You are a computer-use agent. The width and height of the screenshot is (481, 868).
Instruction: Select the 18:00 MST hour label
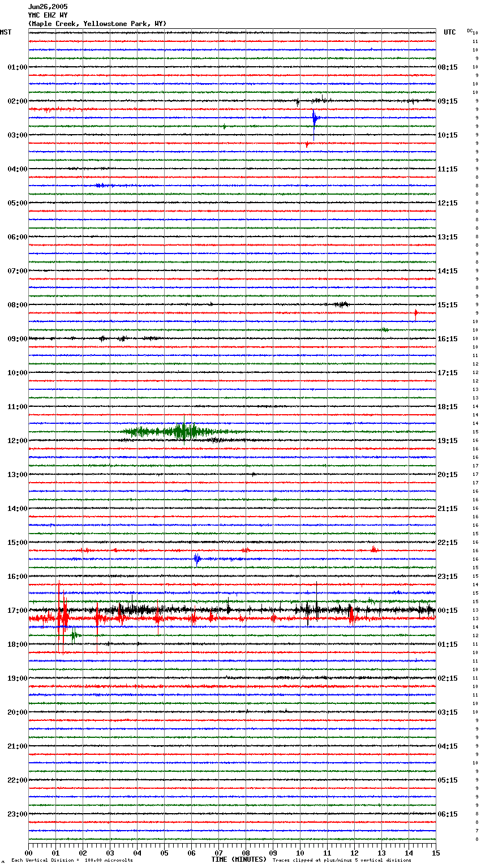tap(18, 644)
